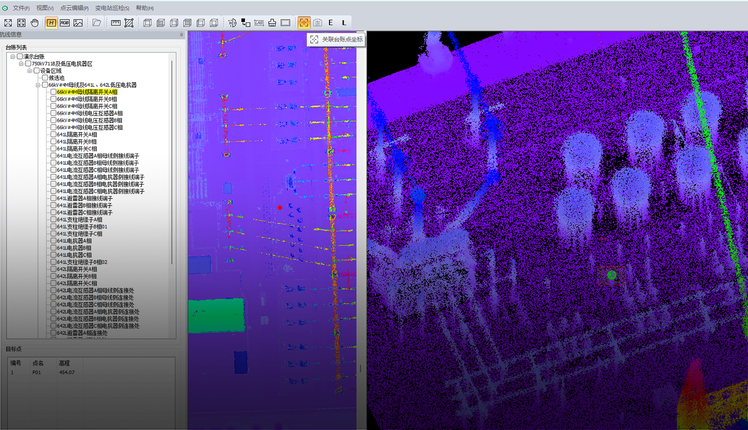The image size is (748, 430).
Task: Click the 'E' toolbar button
Action: point(330,22)
